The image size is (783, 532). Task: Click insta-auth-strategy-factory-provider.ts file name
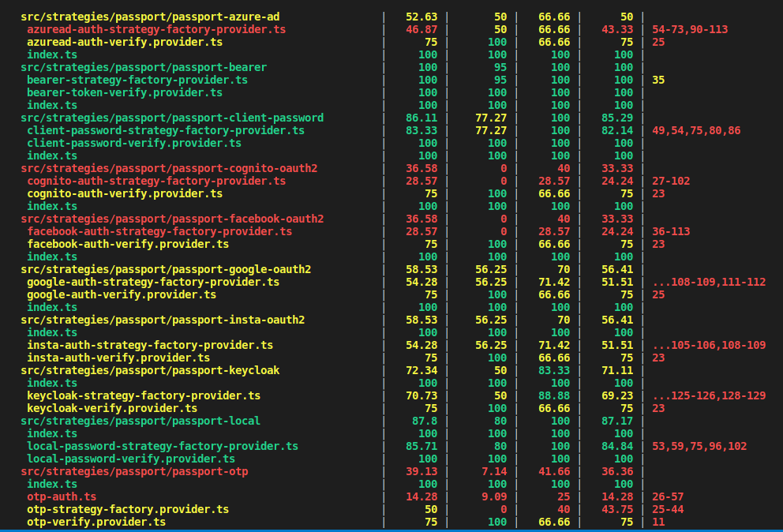click(150, 345)
